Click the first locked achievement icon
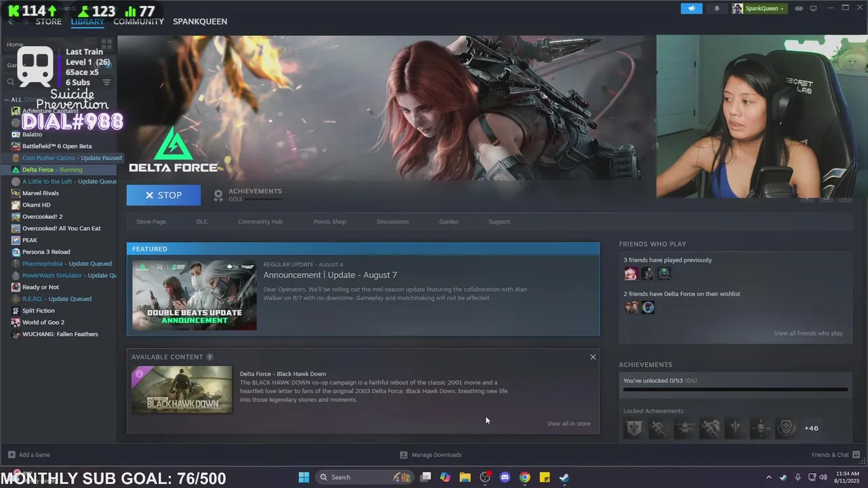868x488 pixels. [633, 428]
